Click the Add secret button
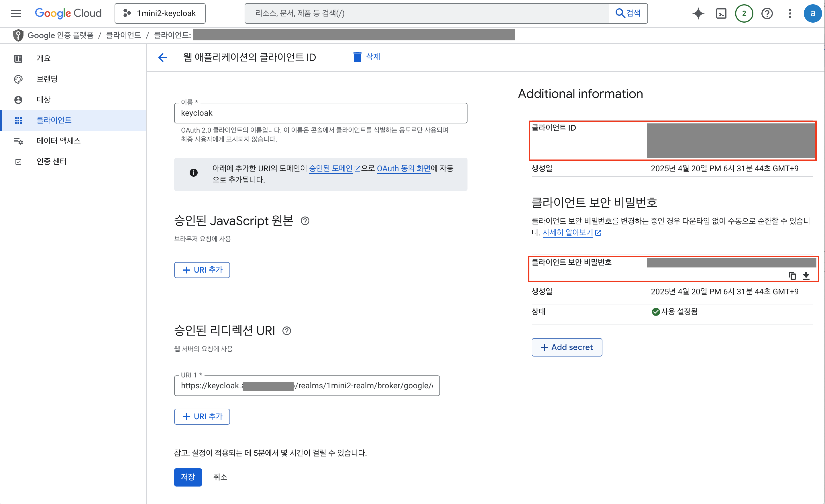Image resolution: width=825 pixels, height=504 pixels. [x=567, y=347]
